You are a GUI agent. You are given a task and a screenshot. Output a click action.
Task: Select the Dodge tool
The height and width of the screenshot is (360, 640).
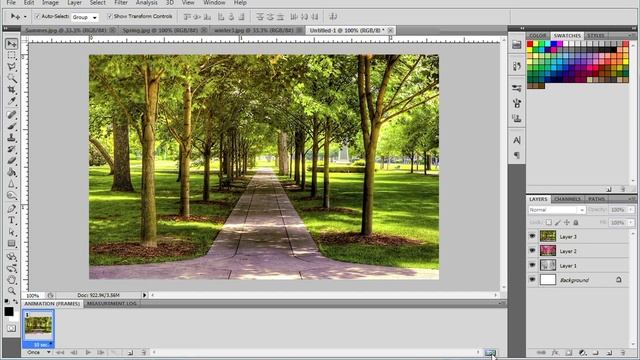11,195
